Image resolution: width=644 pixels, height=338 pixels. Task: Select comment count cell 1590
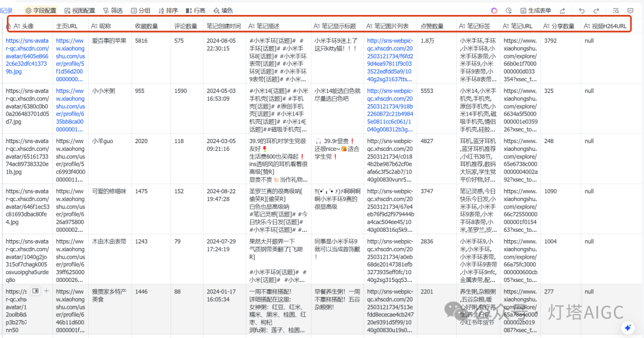(187, 108)
